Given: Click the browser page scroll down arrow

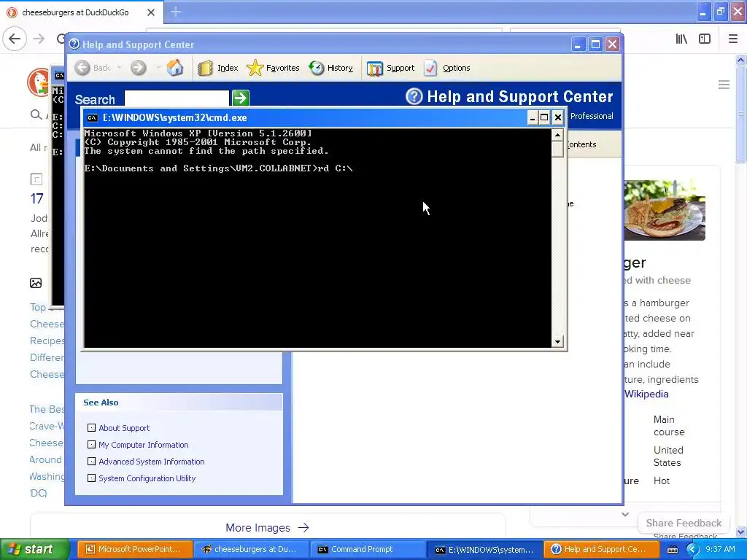Looking at the screenshot, I should tap(741, 532).
